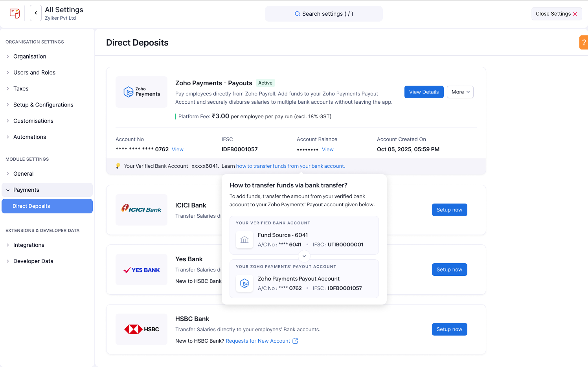Reveal the masked Account Balance via View
This screenshot has width=588, height=367.
coord(328,149)
